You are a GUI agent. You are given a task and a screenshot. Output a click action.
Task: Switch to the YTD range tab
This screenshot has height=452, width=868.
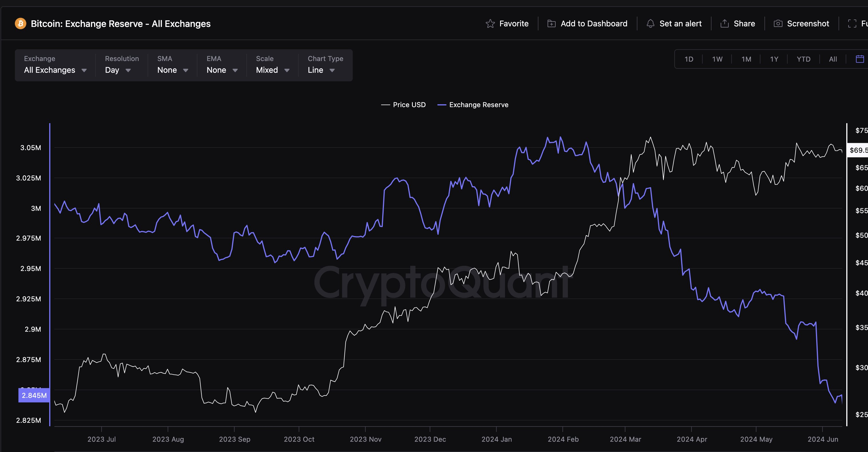(x=803, y=59)
